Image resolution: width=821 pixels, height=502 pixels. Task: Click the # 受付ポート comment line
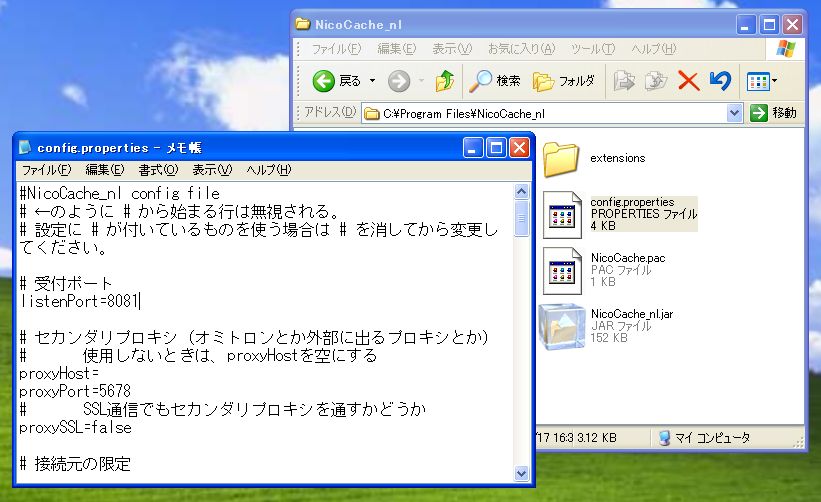[66, 283]
